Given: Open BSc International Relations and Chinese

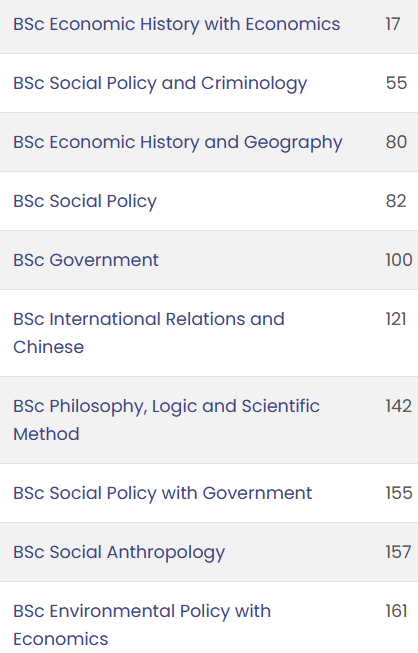Looking at the screenshot, I should (x=149, y=333).
